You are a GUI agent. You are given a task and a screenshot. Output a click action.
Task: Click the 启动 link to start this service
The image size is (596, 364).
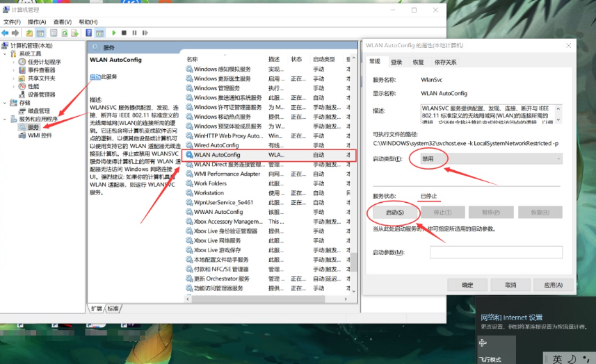click(95, 76)
